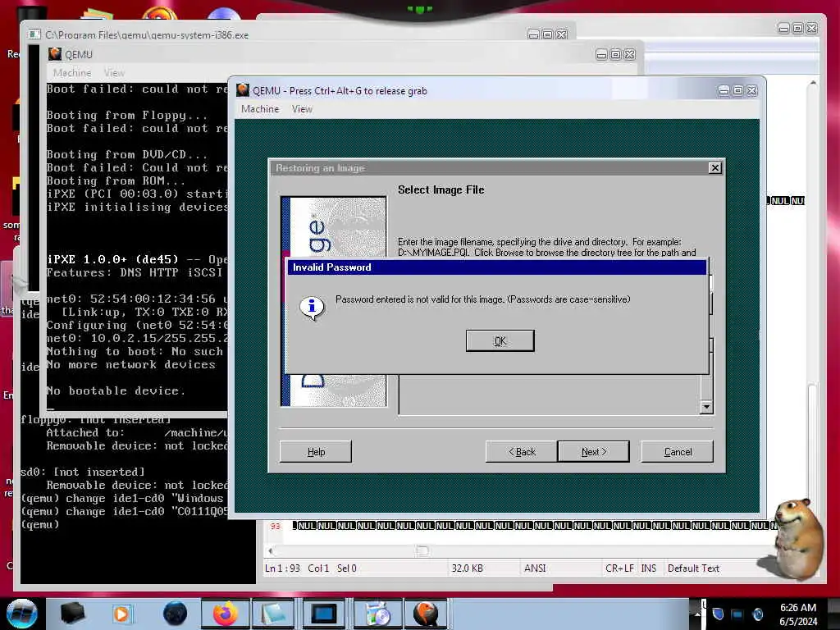Open the Windows Start orb

click(22, 614)
